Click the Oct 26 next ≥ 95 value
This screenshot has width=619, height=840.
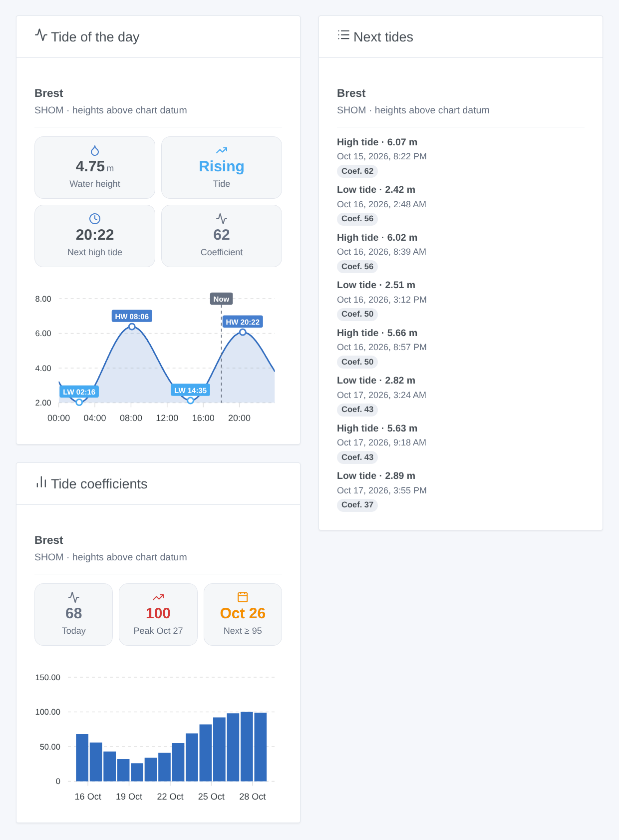point(243,613)
